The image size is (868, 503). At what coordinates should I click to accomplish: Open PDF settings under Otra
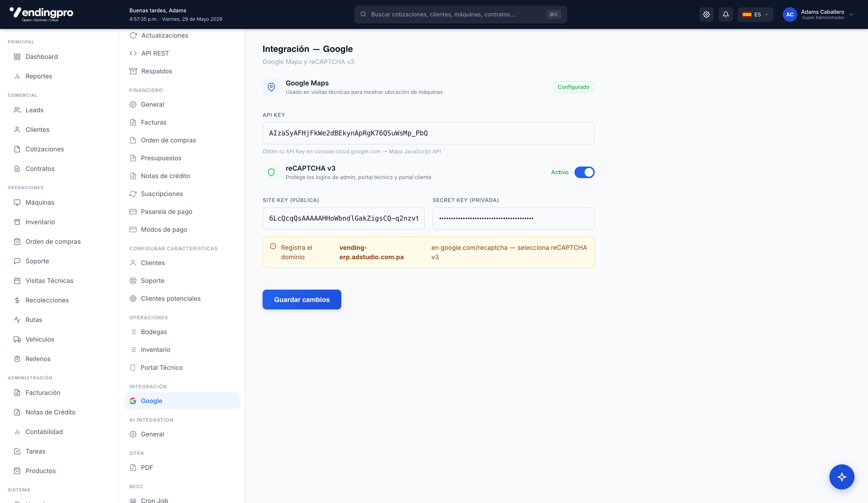coord(147,468)
